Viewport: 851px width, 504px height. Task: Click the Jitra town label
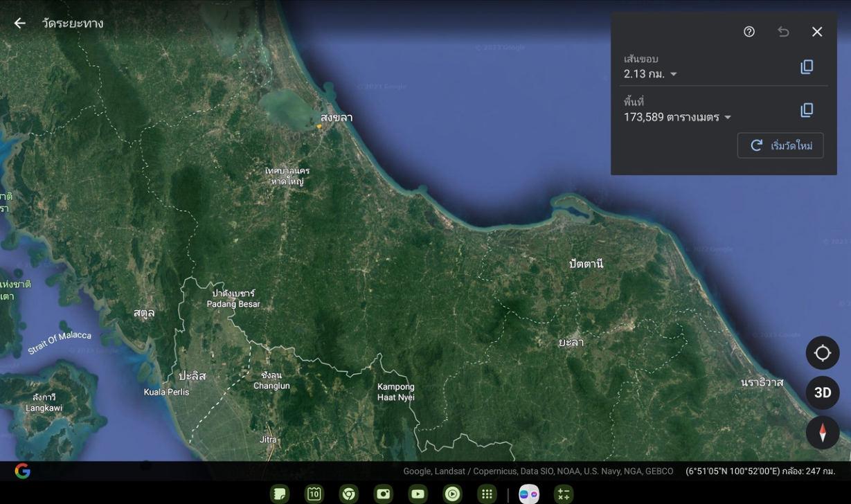coord(268,440)
